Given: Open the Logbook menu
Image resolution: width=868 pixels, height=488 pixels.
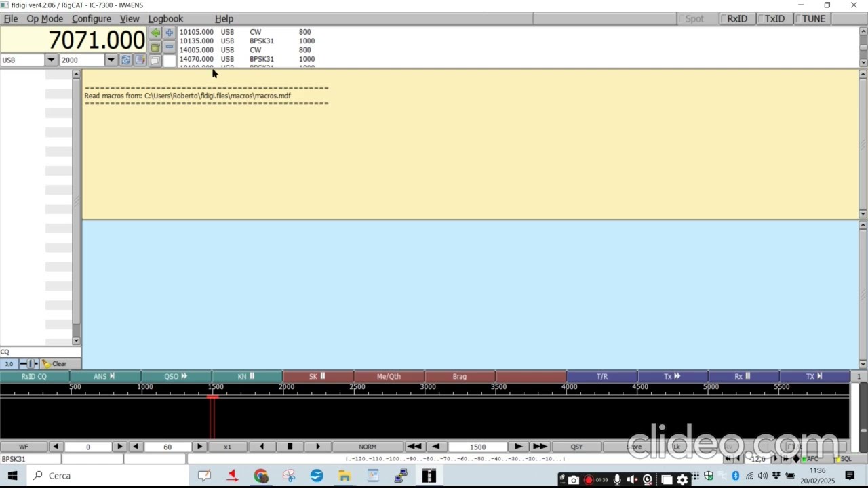Looking at the screenshot, I should click(x=165, y=19).
